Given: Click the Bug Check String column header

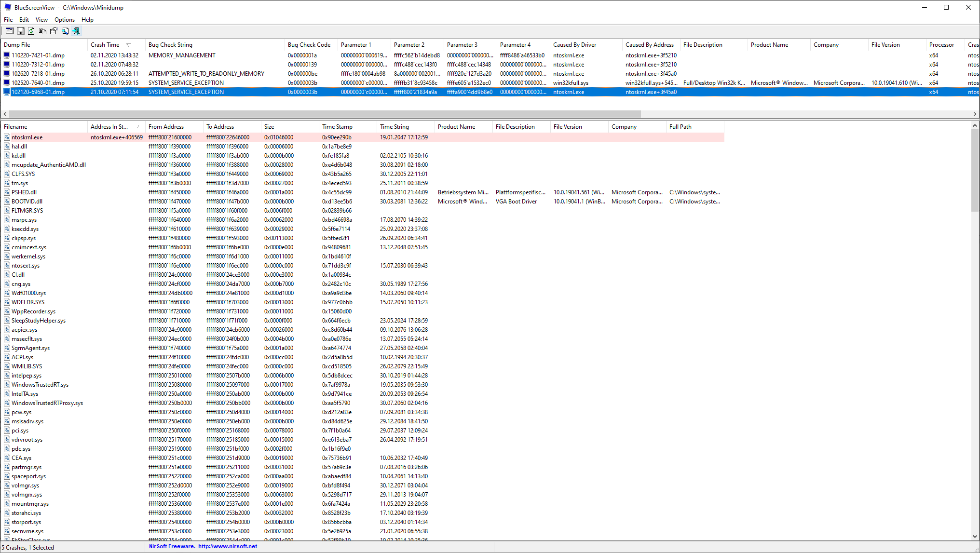Looking at the screenshot, I should pos(170,45).
